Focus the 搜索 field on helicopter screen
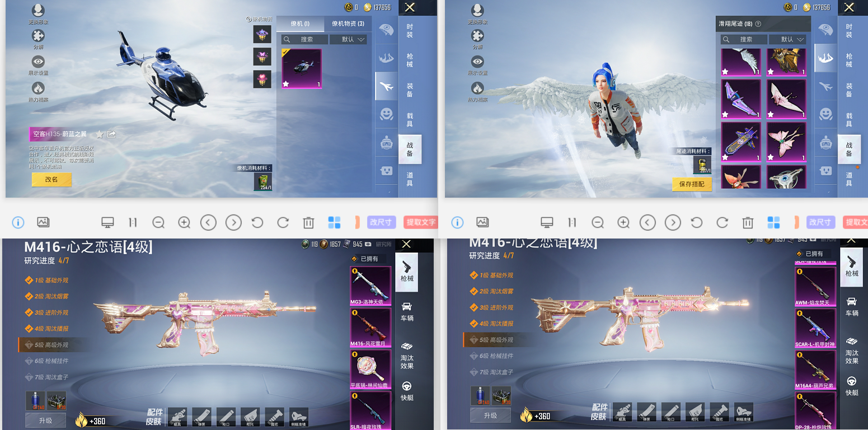This screenshot has height=430, width=868. [304, 39]
